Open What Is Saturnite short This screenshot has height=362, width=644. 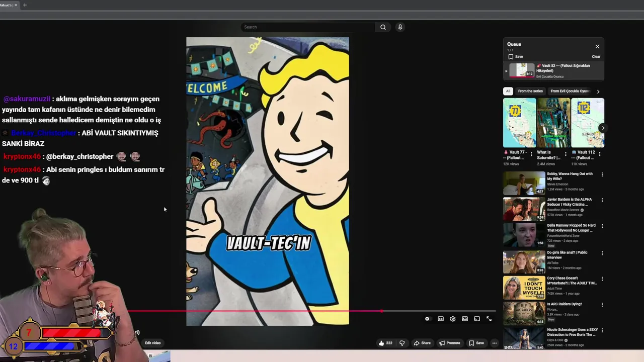click(x=553, y=123)
